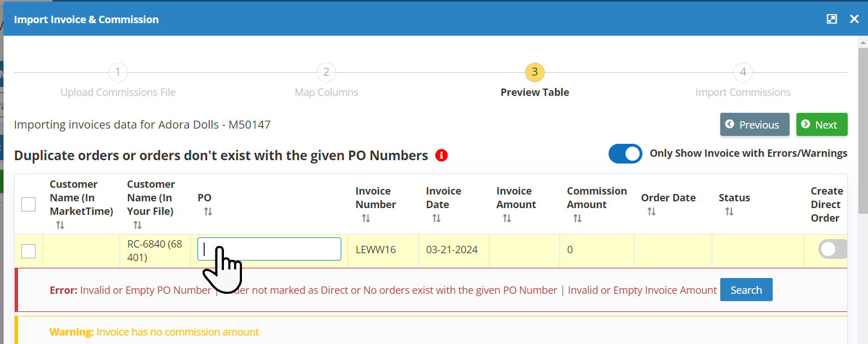Screen dimensions: 868x344
Task: Click the red info icon beside heading
Action: pos(442,156)
